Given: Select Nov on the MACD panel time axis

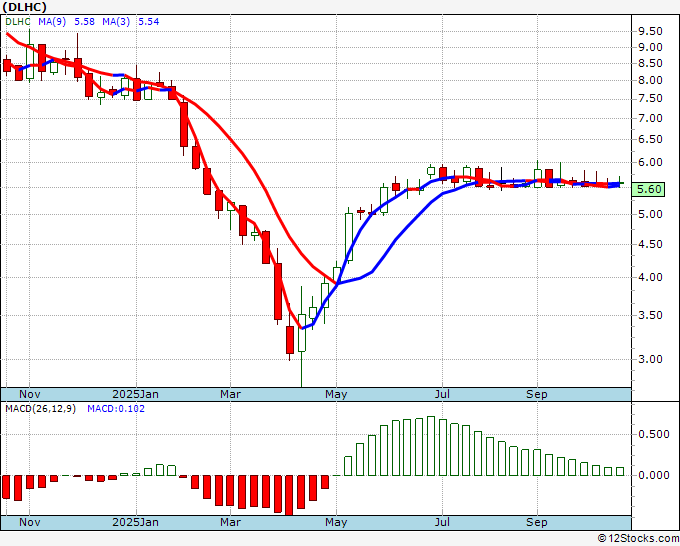Looking at the screenshot, I should pyautogui.click(x=29, y=522).
